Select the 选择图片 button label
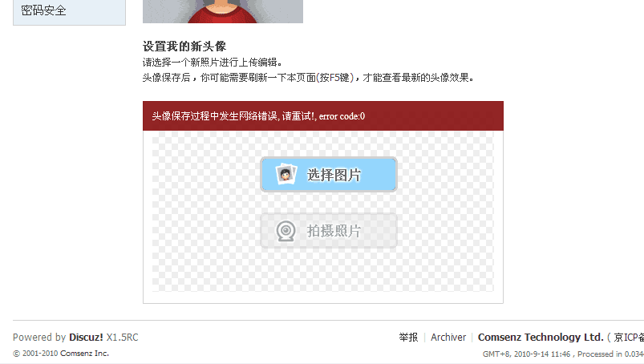The width and height of the screenshot is (644, 364). 334,175
